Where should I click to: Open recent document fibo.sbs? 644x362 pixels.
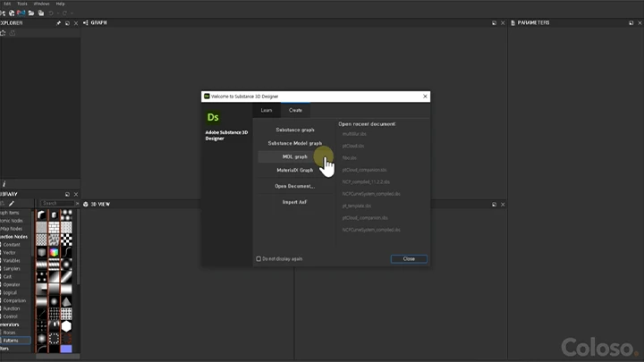tap(350, 157)
